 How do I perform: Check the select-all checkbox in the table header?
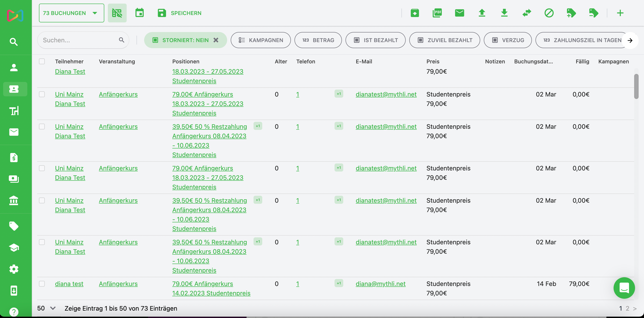coord(42,61)
